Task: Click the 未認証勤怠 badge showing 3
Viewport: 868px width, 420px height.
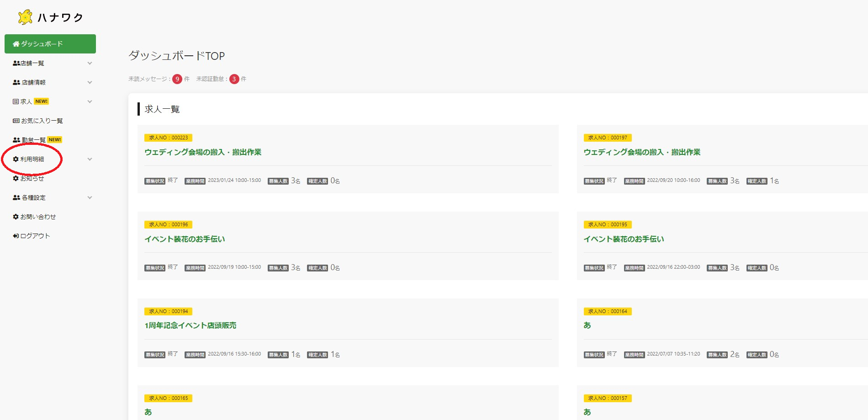Action: pyautogui.click(x=234, y=79)
